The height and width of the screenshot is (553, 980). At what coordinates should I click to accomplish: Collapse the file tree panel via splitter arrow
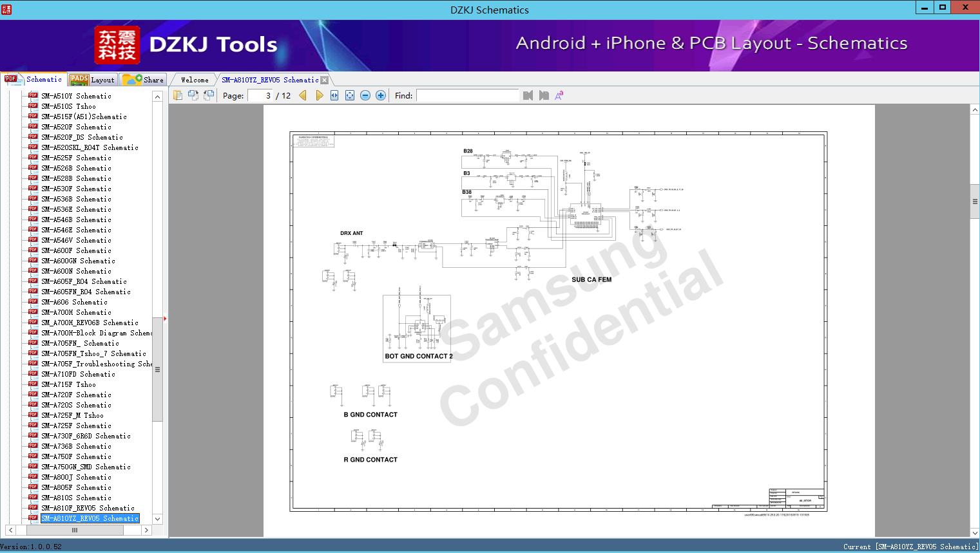coord(165,318)
